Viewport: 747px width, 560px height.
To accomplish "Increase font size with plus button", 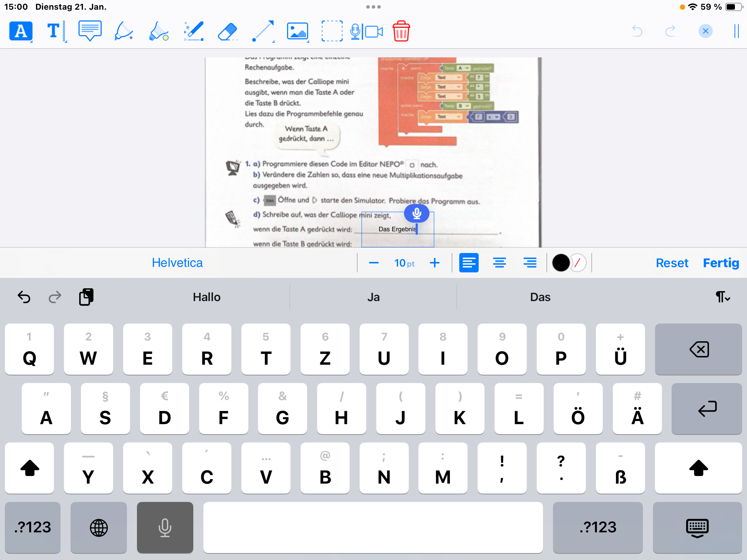I will [x=435, y=263].
